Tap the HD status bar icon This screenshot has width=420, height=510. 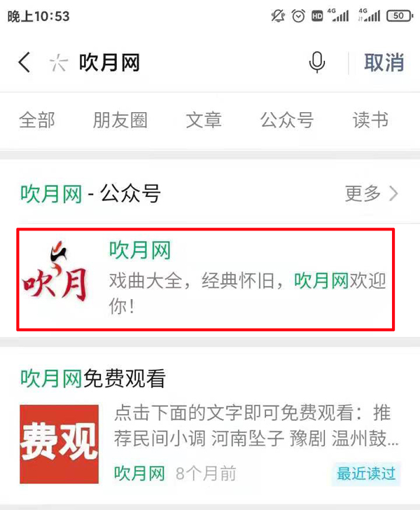pos(317,16)
